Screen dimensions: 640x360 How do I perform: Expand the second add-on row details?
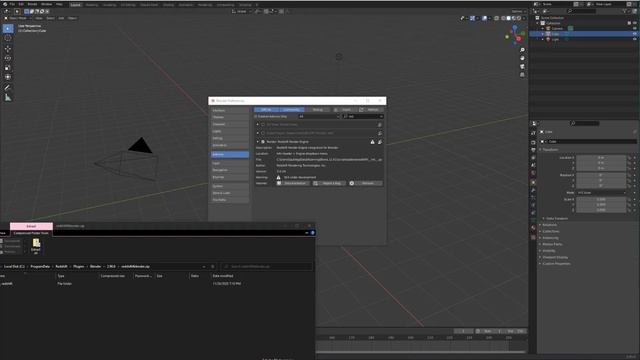pyautogui.click(x=258, y=133)
